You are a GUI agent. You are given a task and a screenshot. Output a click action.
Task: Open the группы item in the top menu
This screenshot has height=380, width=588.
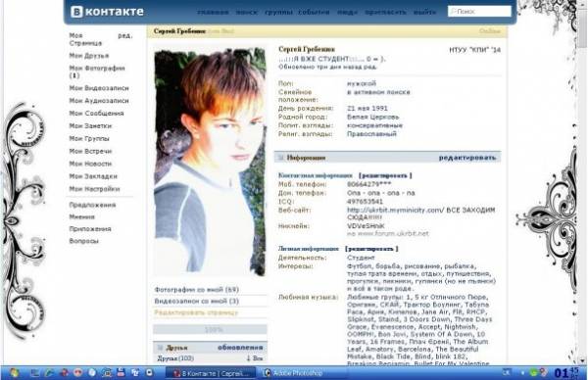click(x=278, y=12)
